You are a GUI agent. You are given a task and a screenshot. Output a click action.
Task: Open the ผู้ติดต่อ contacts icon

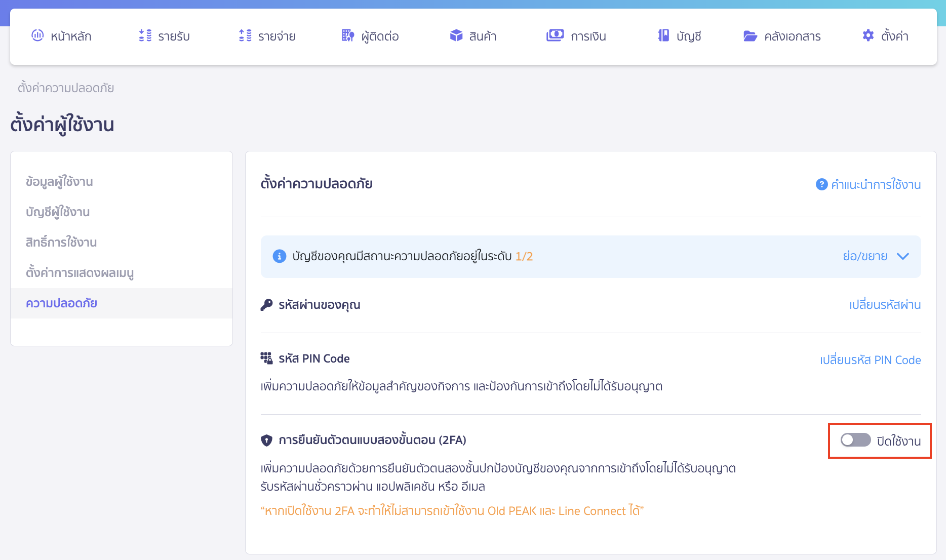point(347,35)
